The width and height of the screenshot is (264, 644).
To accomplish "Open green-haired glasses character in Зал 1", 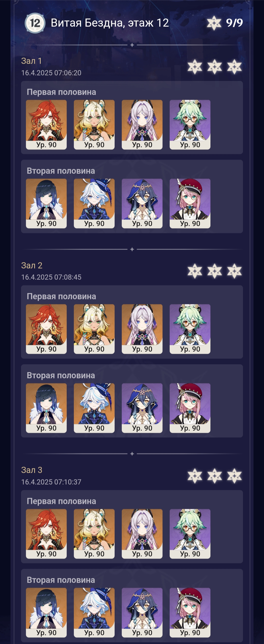I will tap(190, 125).
